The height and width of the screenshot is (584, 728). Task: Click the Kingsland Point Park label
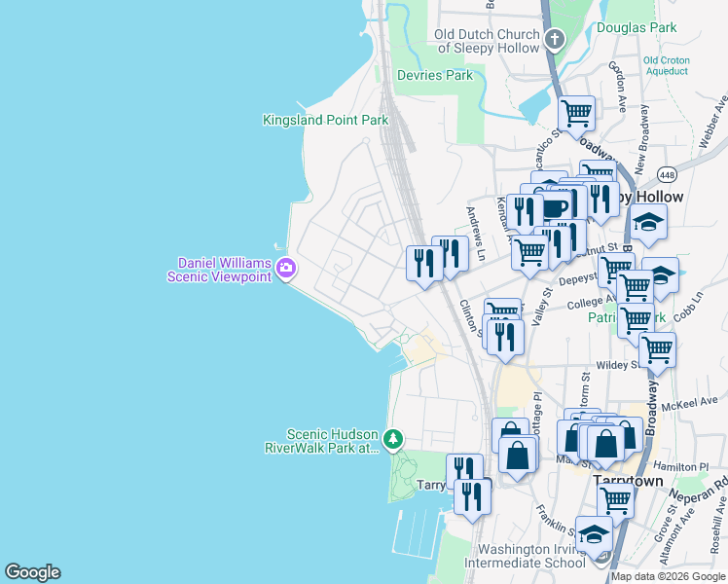point(325,121)
